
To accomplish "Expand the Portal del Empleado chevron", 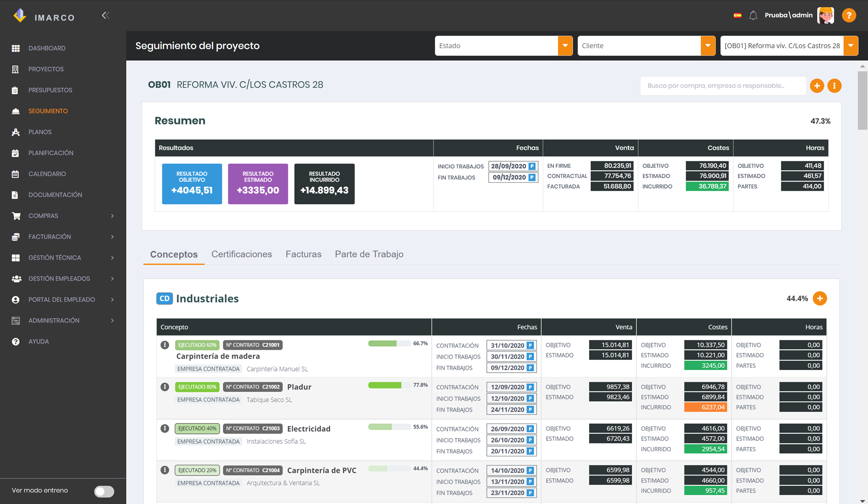I will point(113,300).
